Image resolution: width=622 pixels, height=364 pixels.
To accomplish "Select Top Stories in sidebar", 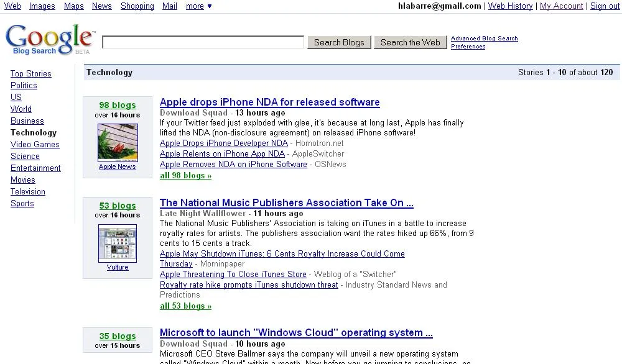I will tap(31, 74).
